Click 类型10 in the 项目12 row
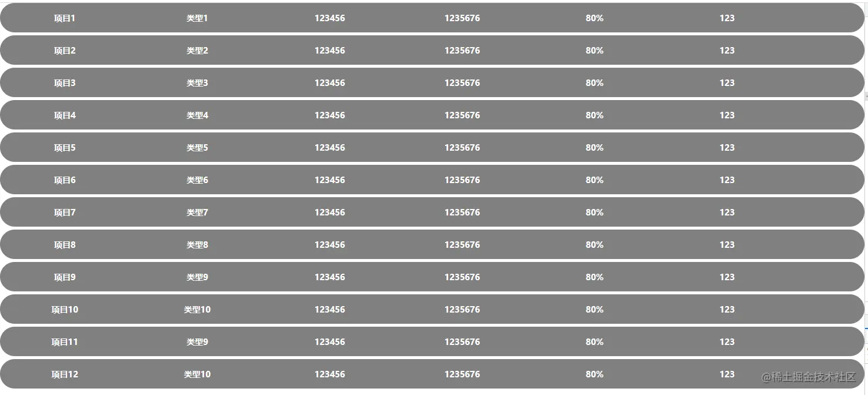This screenshot has height=395, width=868. 197,374
